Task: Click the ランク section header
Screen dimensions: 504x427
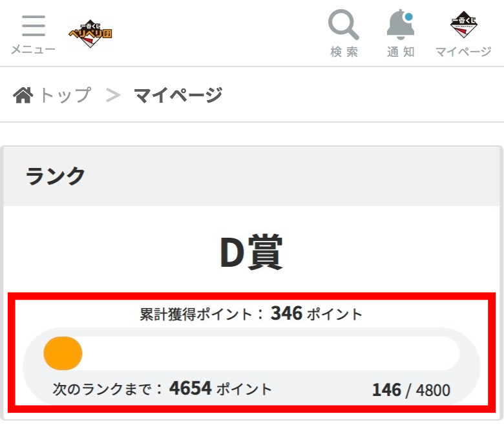Action: 56,176
